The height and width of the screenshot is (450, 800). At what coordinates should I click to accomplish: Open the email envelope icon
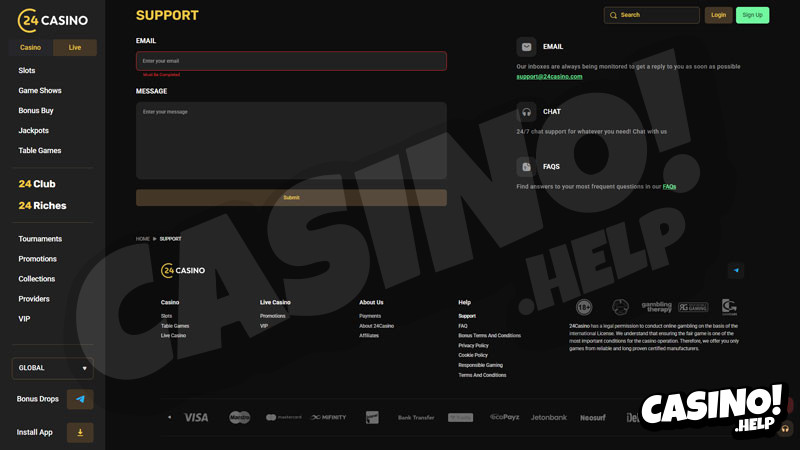click(526, 47)
